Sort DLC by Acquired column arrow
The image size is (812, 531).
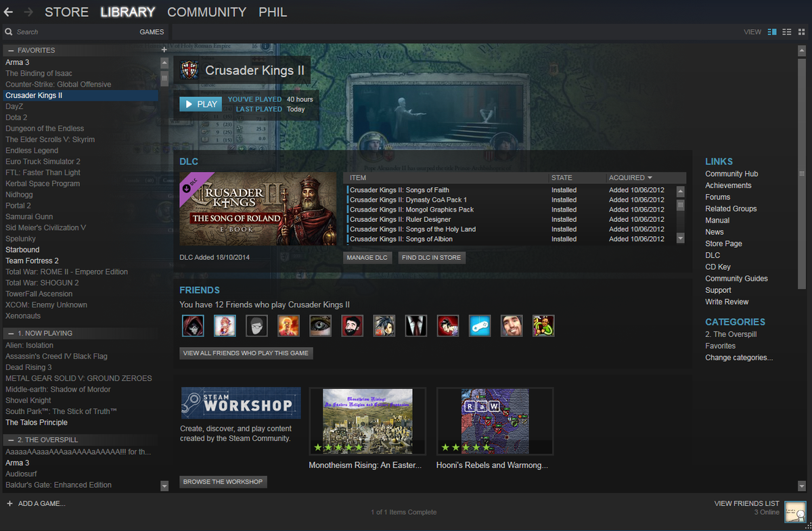[650, 178]
